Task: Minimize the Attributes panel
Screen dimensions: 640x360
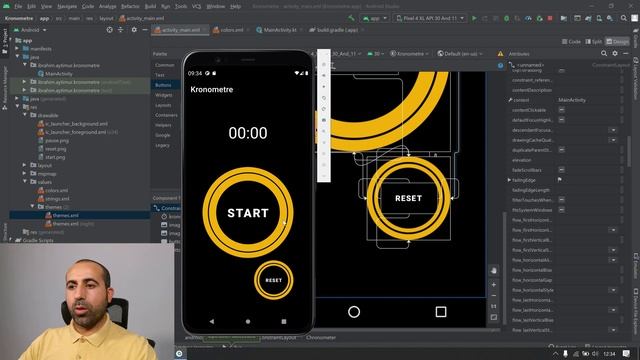Action: (626, 53)
